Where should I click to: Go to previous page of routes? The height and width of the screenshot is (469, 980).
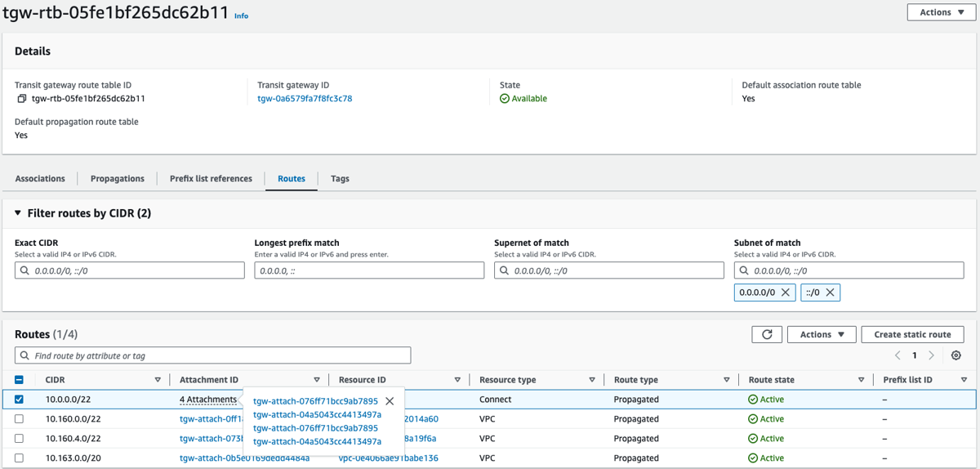pos(898,355)
